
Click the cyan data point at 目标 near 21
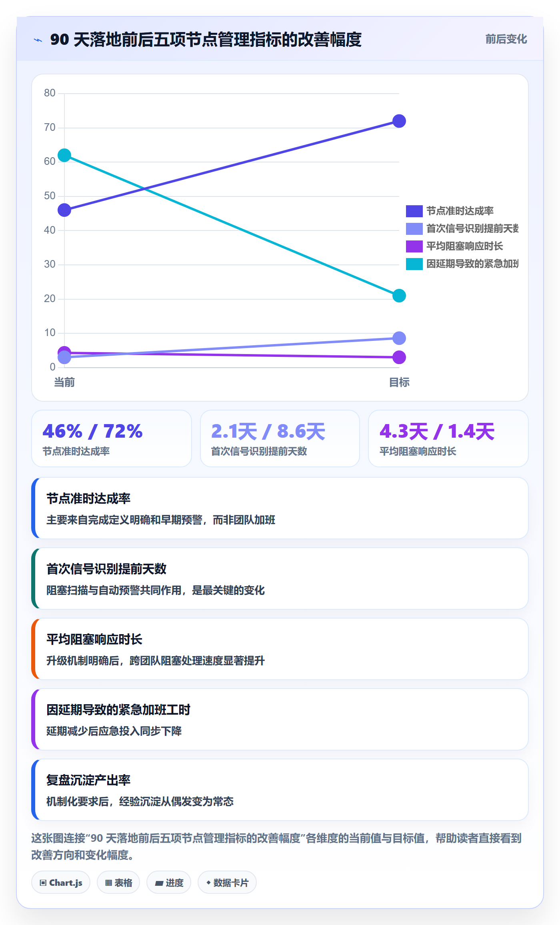point(399,296)
